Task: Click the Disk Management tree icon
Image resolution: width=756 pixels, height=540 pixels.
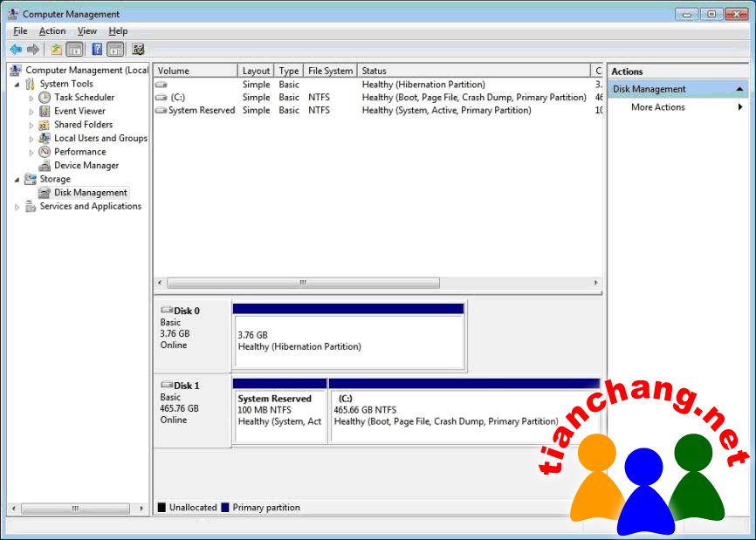Action: click(45, 193)
